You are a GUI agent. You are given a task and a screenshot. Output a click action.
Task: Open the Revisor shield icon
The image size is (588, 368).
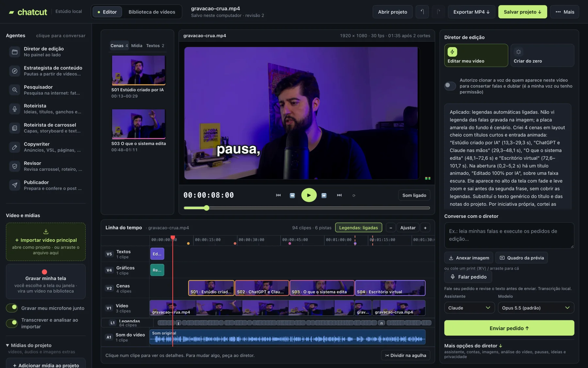tap(15, 166)
